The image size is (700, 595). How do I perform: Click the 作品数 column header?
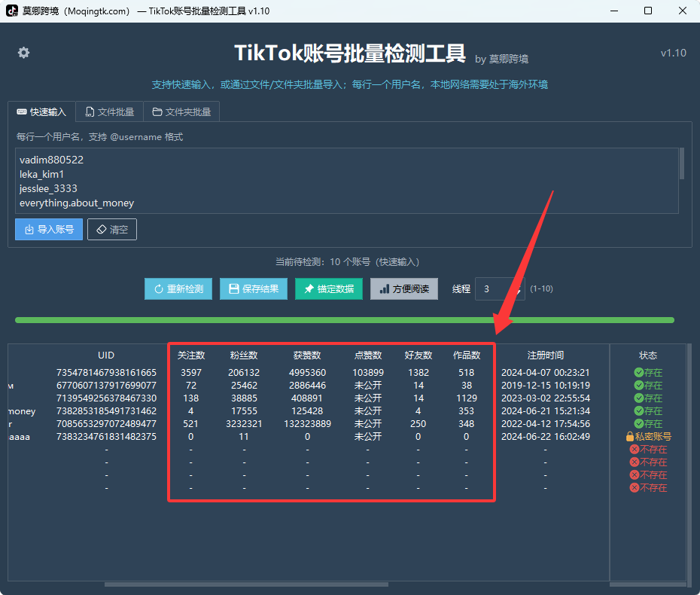[467, 355]
